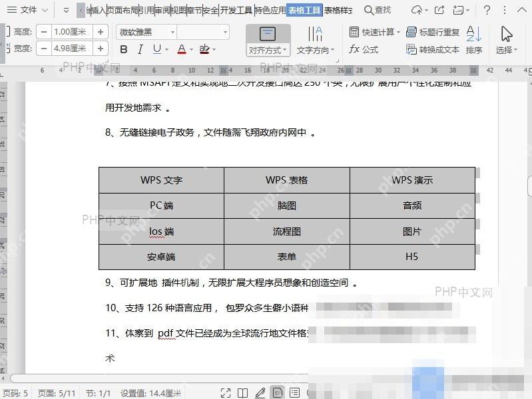532x399 pixels.
Task: Click table cell 音频
Action: point(412,205)
